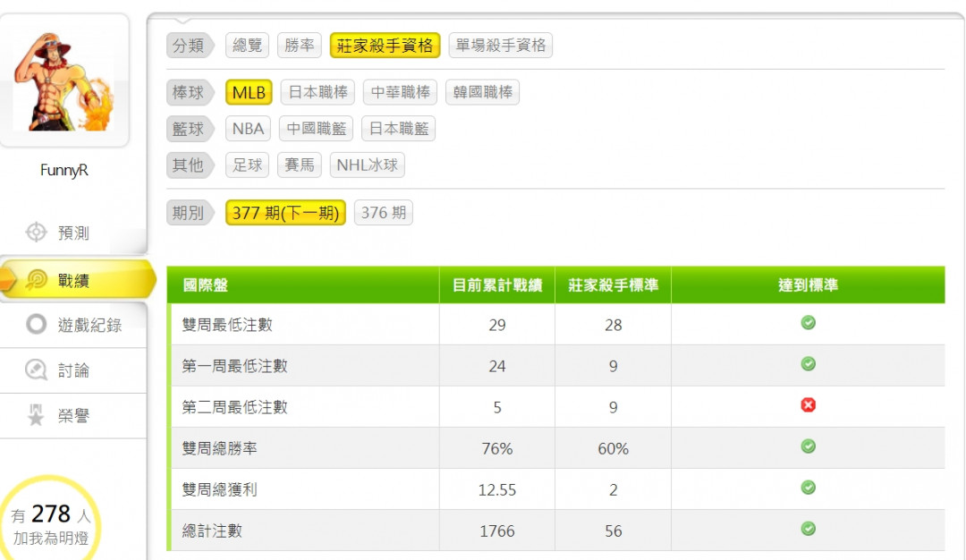Choose the 韓國職棒 league
This screenshot has width=966, height=560.
coord(482,92)
